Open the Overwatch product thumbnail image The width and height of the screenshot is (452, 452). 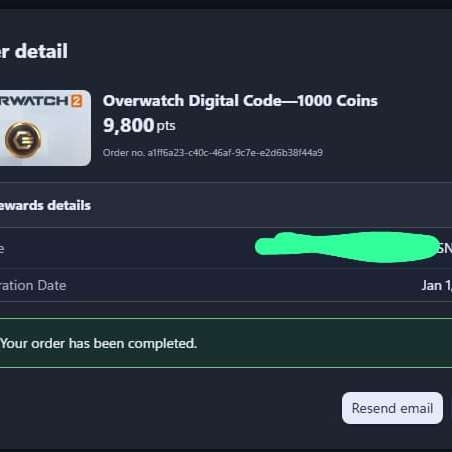(45, 128)
